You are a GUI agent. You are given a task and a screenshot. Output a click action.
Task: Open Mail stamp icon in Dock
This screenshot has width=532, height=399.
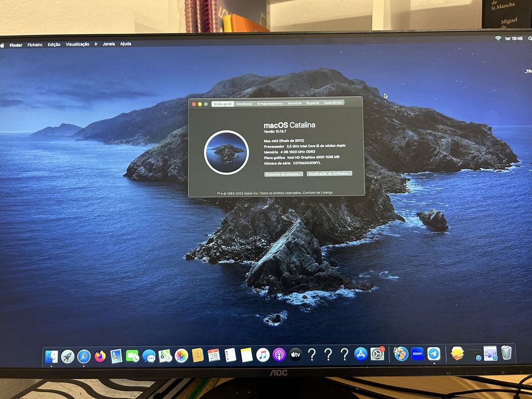pyautogui.click(x=116, y=356)
